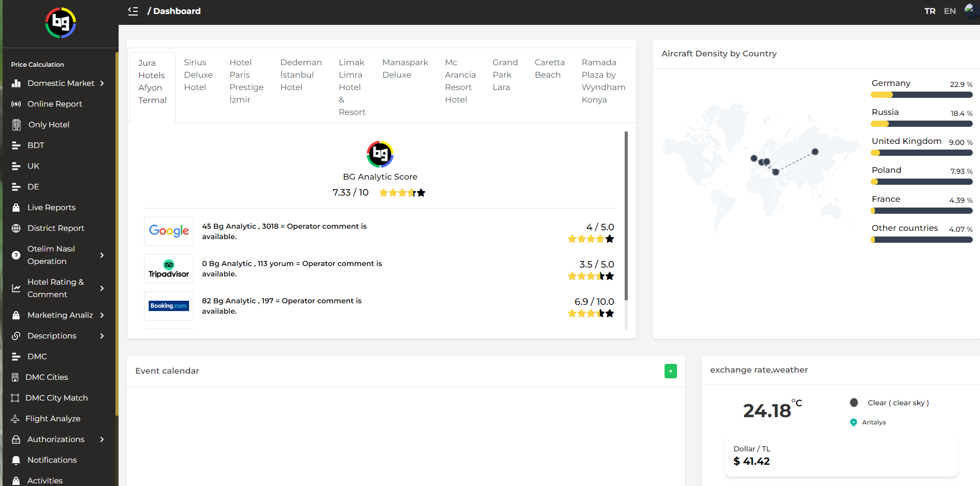980x486 pixels.
Task: Switch language to EN
Action: (x=949, y=11)
